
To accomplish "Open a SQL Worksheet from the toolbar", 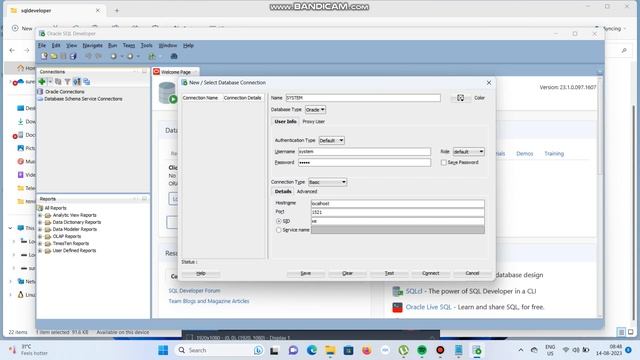I will (152, 56).
